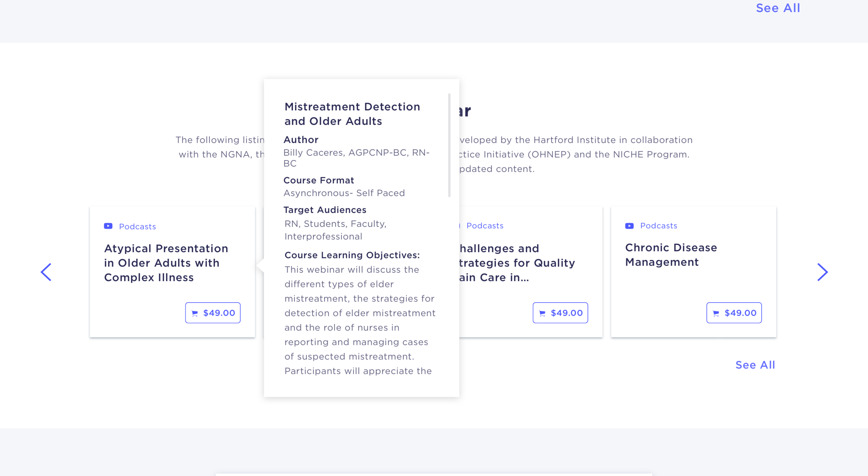Open See All link below the course carousel

(x=755, y=365)
